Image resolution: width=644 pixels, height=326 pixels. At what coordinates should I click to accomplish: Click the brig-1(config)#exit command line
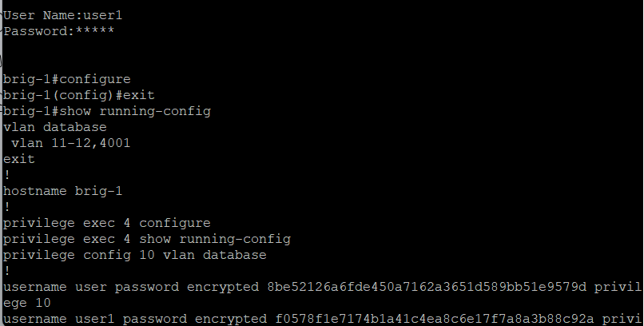pyautogui.click(x=79, y=95)
